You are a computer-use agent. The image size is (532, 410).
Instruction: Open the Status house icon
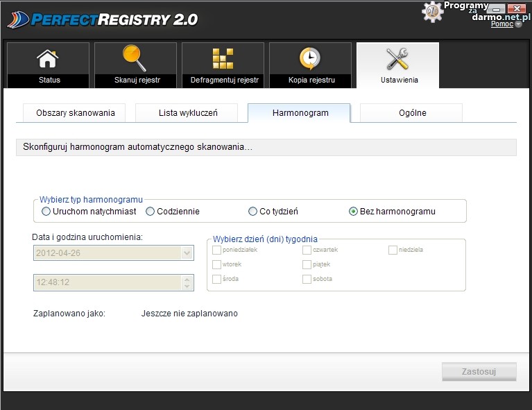[48, 59]
